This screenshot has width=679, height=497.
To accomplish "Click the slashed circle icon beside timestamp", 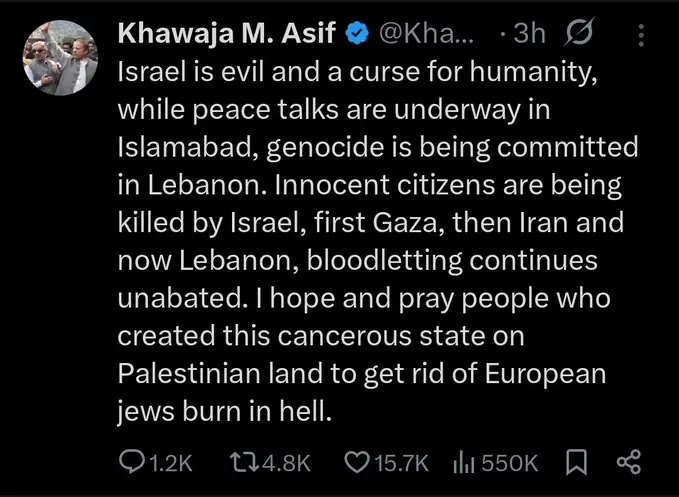I will click(x=576, y=34).
